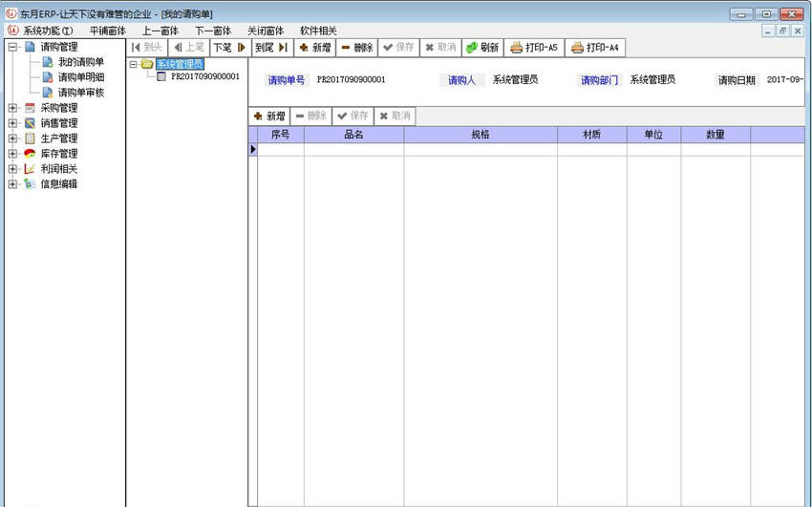The height and width of the screenshot is (507, 812).
Task: Click the detail grid 取消 button
Action: tap(395, 116)
